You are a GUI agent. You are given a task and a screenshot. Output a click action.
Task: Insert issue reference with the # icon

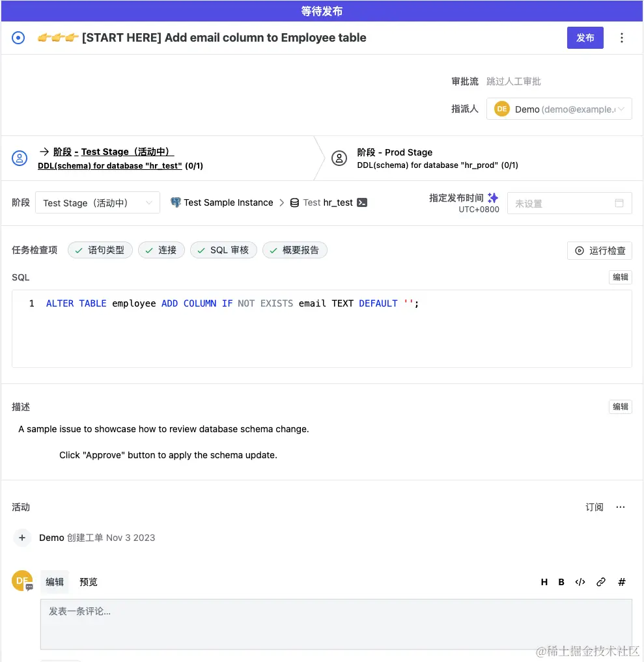click(622, 582)
